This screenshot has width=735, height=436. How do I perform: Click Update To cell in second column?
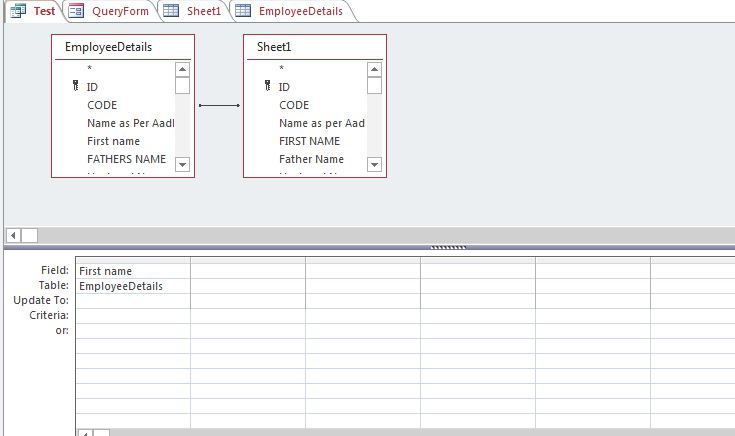(x=248, y=301)
